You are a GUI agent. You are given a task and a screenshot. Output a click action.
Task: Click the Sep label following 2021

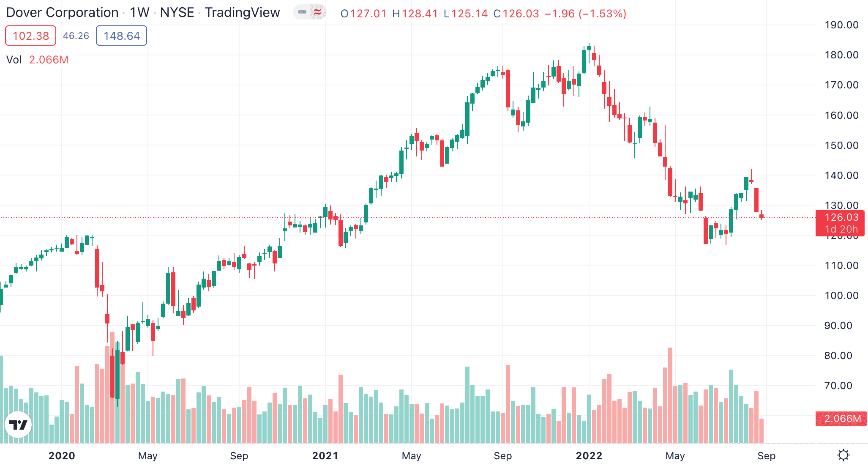point(503,456)
